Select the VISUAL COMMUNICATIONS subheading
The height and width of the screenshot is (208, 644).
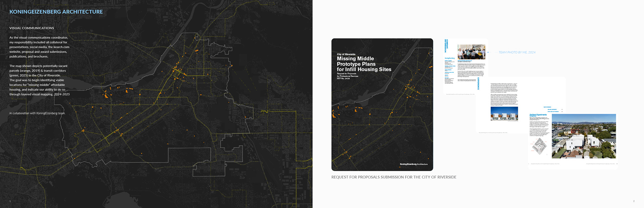click(32, 28)
